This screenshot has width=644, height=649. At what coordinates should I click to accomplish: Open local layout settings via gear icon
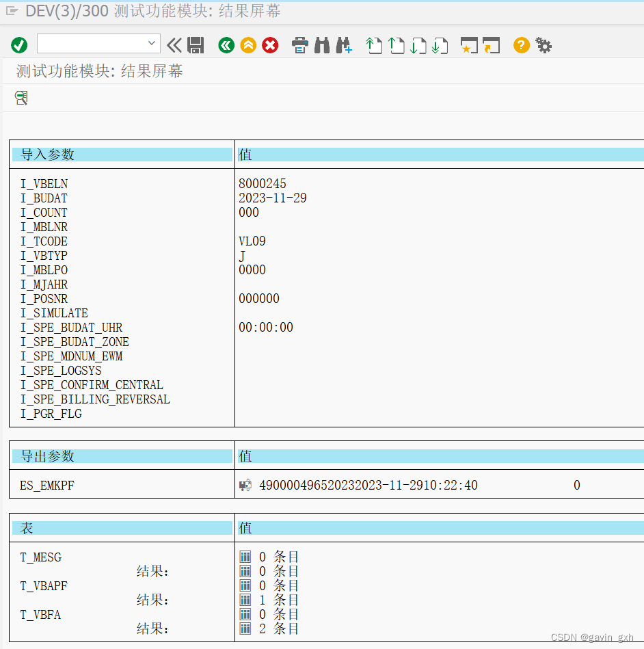point(543,45)
